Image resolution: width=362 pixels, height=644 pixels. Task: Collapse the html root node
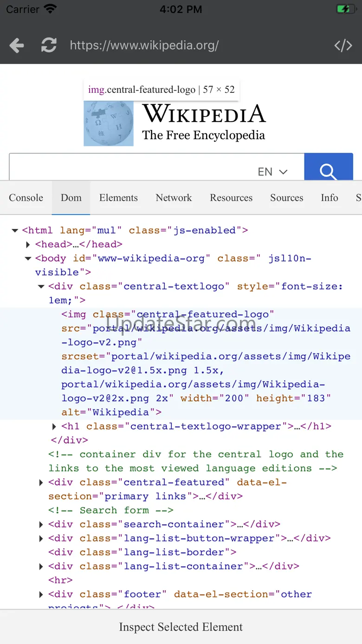[x=15, y=231]
